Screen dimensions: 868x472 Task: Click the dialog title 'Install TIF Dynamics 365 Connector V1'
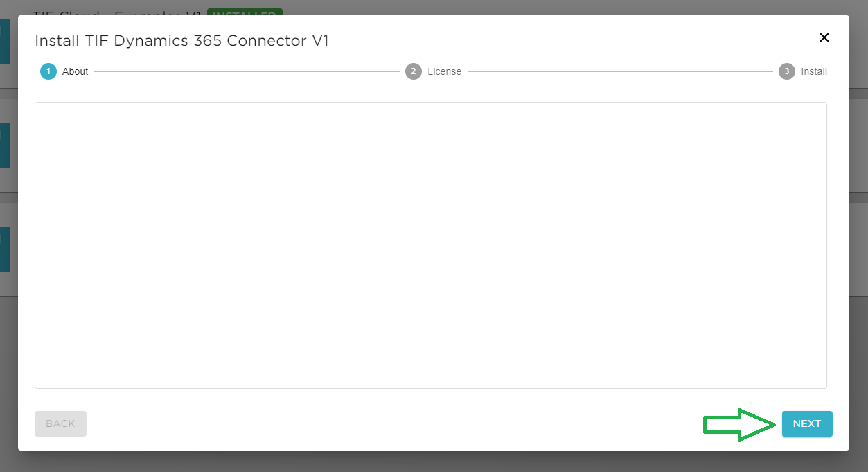pos(181,41)
